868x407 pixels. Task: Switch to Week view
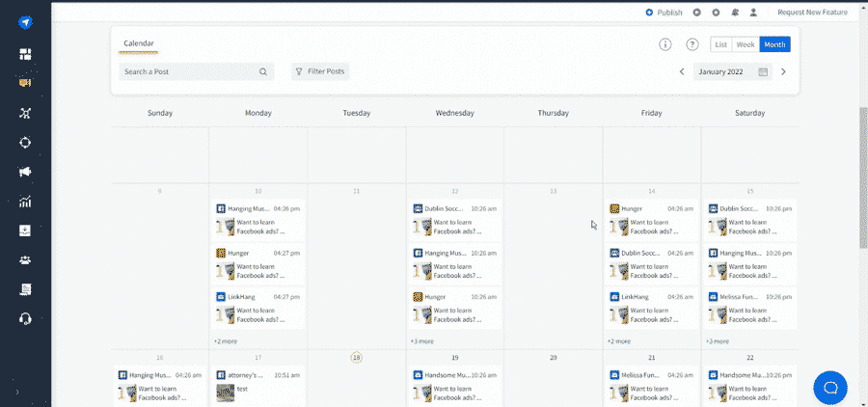tap(746, 44)
